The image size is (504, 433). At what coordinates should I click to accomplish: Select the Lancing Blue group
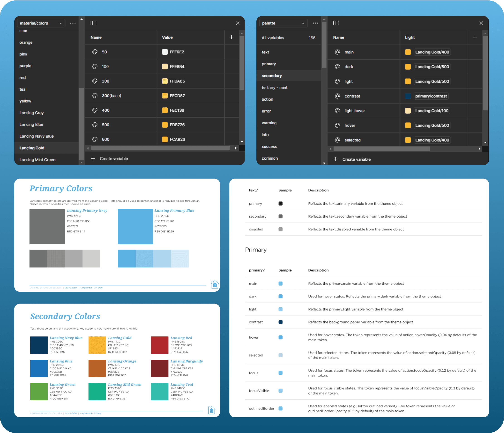tap(46, 124)
